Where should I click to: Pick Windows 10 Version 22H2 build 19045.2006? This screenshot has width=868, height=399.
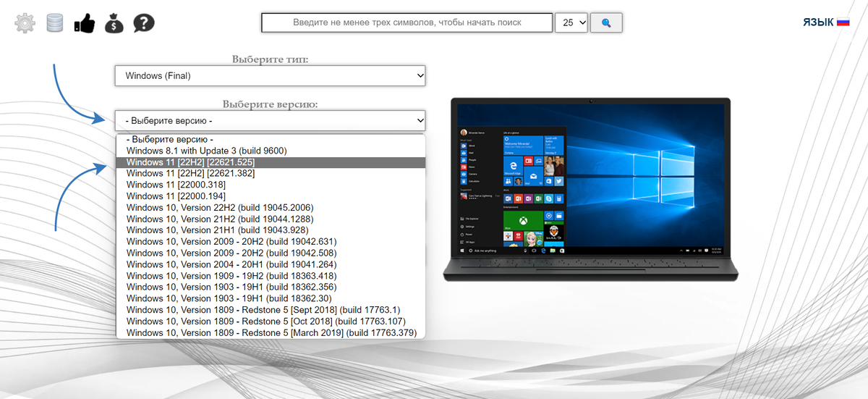[271, 208]
